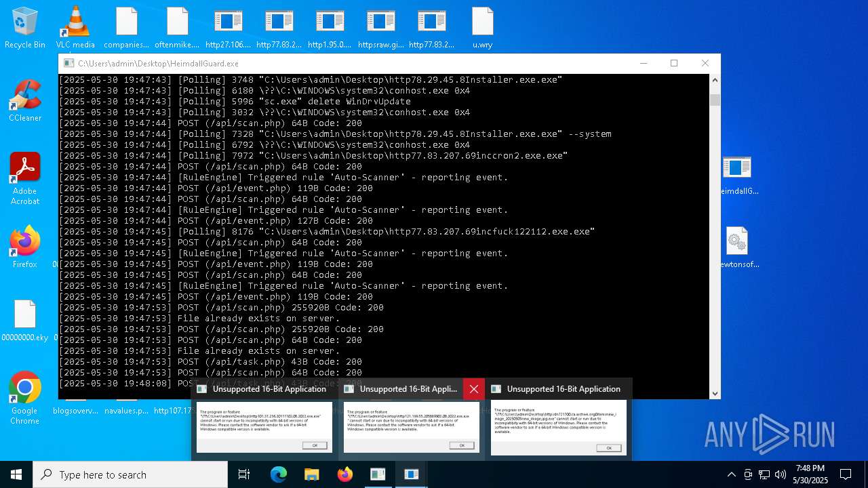Launch VLC media player shortcut
Image resolution: width=868 pixels, height=488 pixels.
(75, 28)
